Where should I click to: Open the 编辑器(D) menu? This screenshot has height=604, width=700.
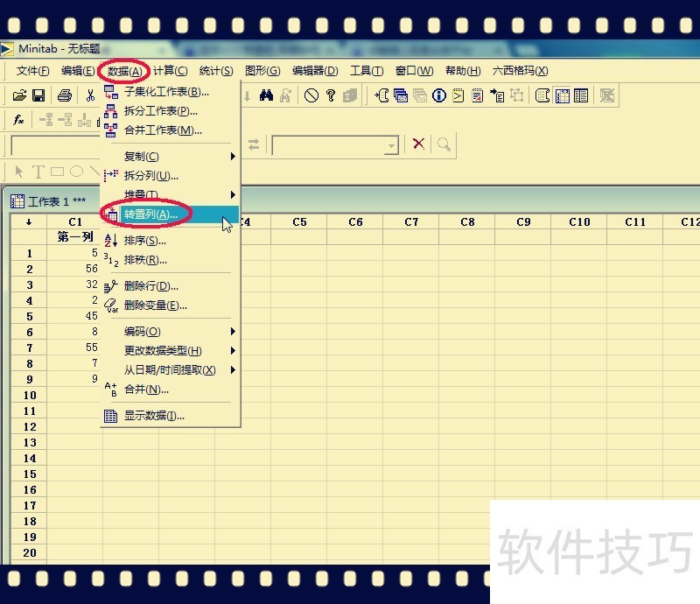[x=315, y=71]
